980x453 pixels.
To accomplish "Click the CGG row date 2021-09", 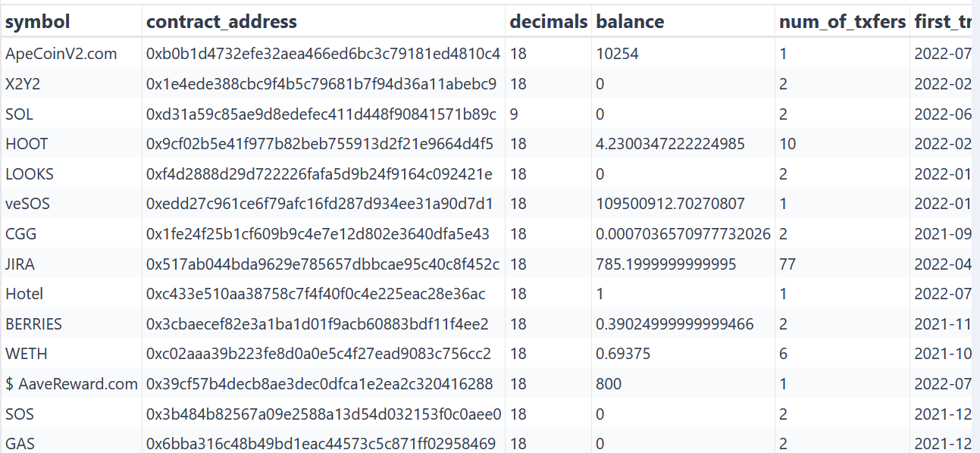I will (x=943, y=234).
